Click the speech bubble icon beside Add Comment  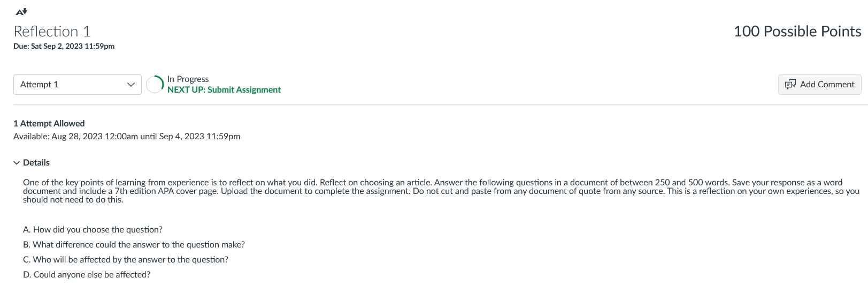(790, 85)
